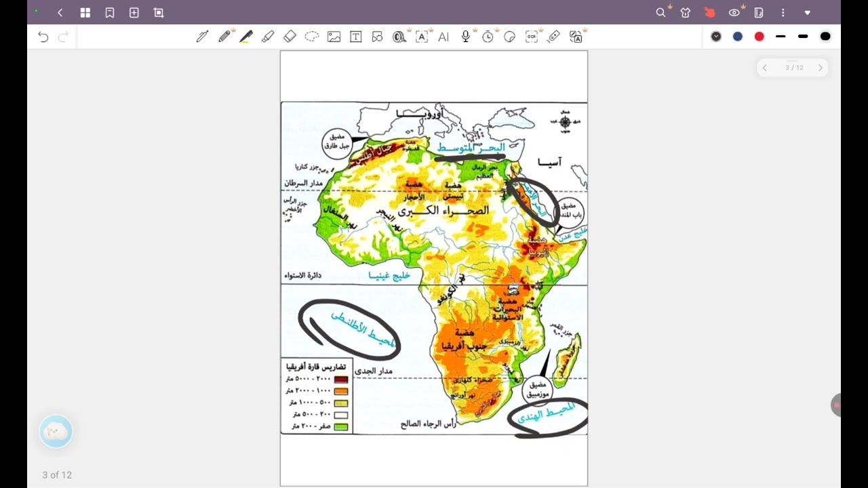
Task: Open the crop page tool
Action: click(159, 13)
